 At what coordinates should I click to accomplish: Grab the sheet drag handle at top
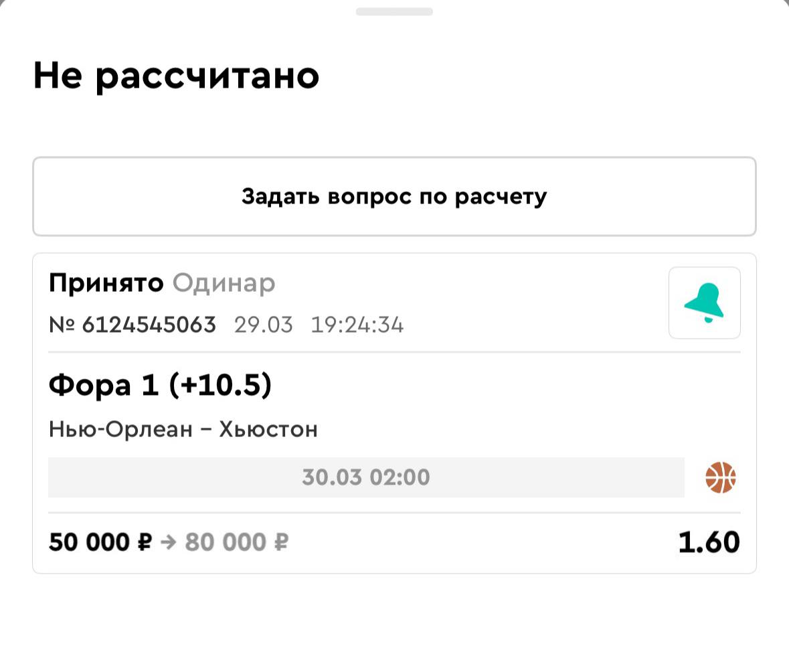[394, 11]
